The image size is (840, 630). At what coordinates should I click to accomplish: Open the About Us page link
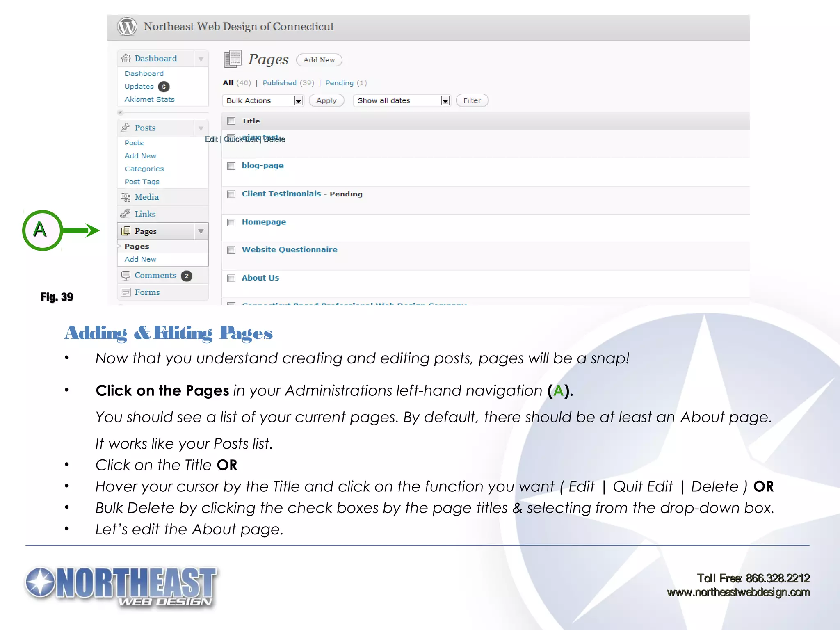point(260,278)
